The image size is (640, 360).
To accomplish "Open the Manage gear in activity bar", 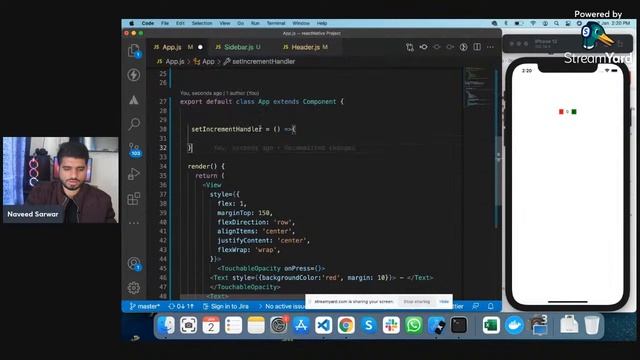I will (134, 288).
